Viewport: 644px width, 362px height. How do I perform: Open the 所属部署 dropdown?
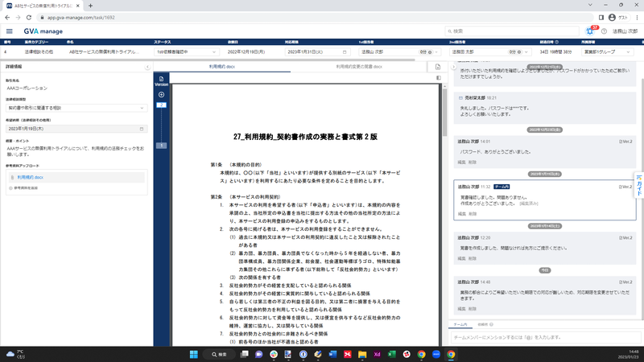tap(636, 51)
